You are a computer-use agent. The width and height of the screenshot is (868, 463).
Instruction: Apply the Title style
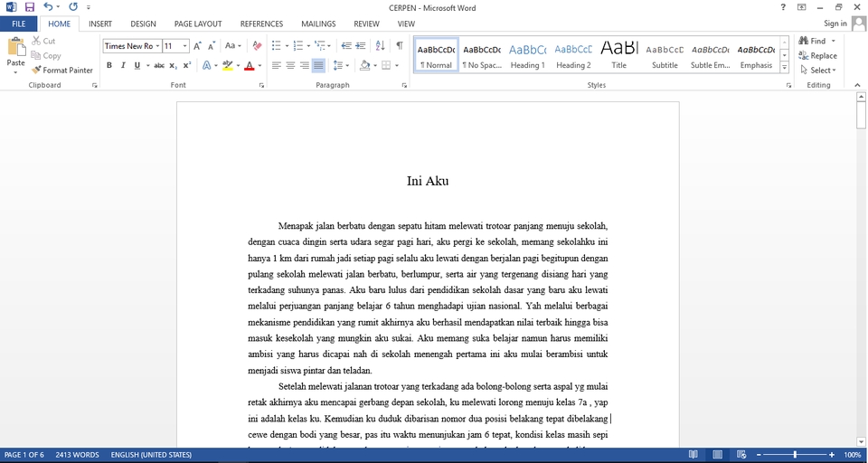[x=618, y=55]
